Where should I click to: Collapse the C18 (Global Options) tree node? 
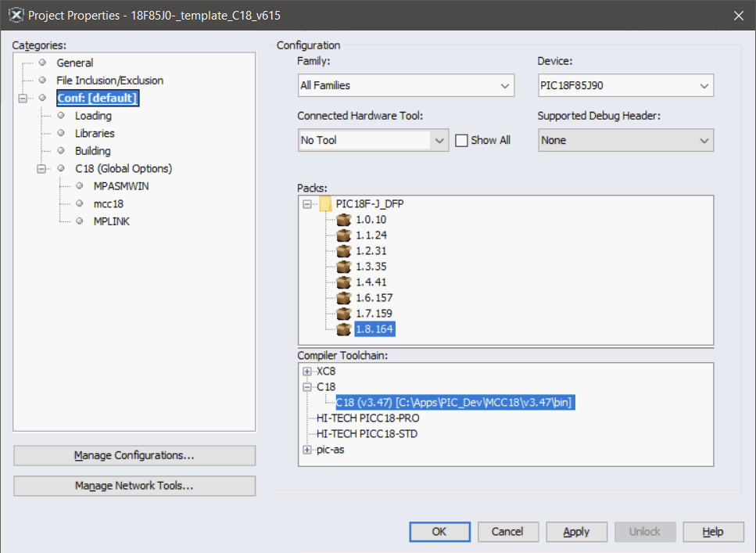point(43,168)
